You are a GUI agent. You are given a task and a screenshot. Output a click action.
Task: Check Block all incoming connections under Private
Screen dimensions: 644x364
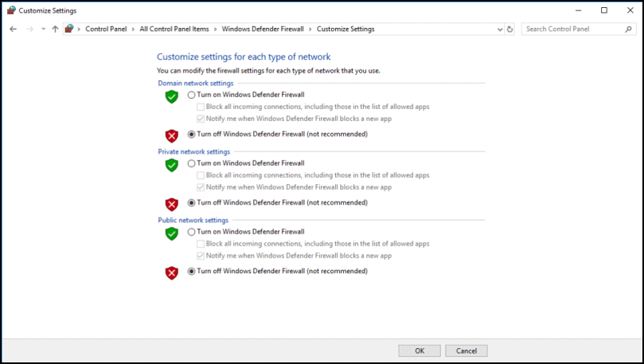201,175
